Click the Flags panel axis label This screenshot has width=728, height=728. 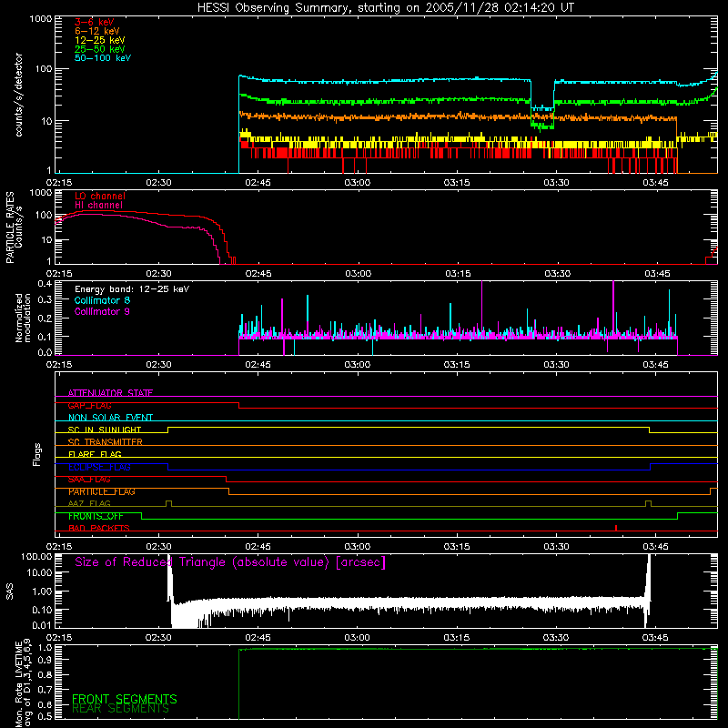[37, 454]
